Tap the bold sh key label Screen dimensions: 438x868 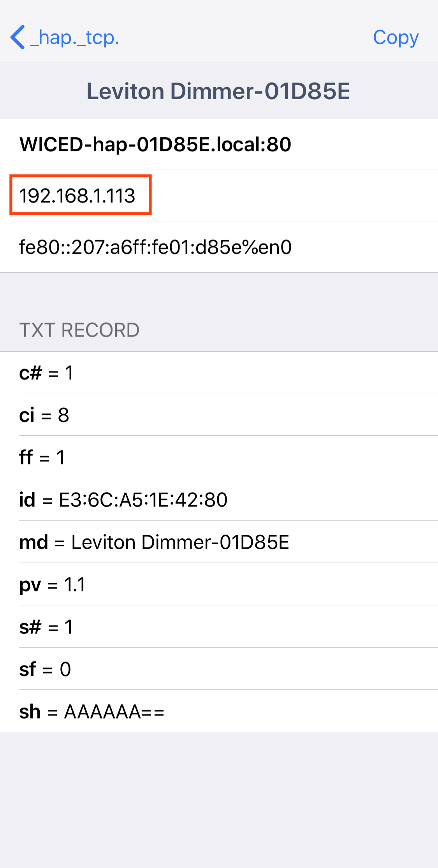(30, 712)
